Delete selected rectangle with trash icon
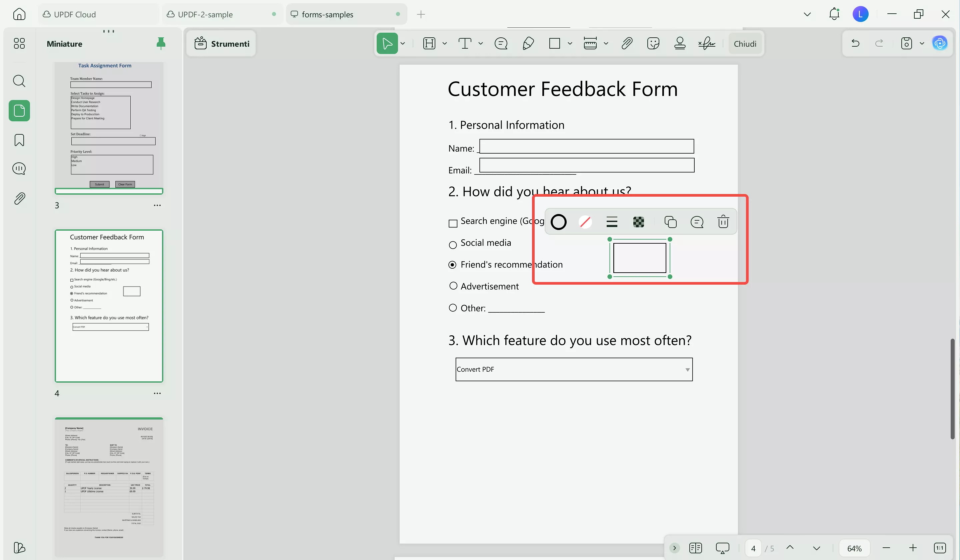 tap(723, 222)
